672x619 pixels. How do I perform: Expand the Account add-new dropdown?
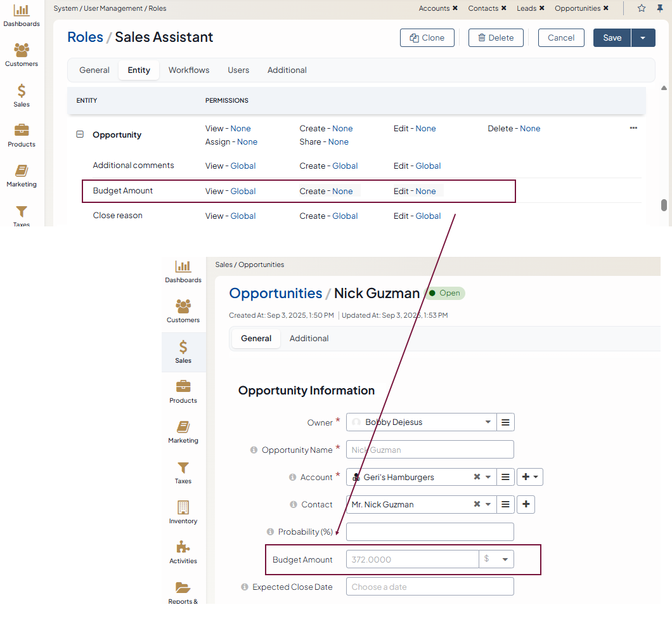530,477
